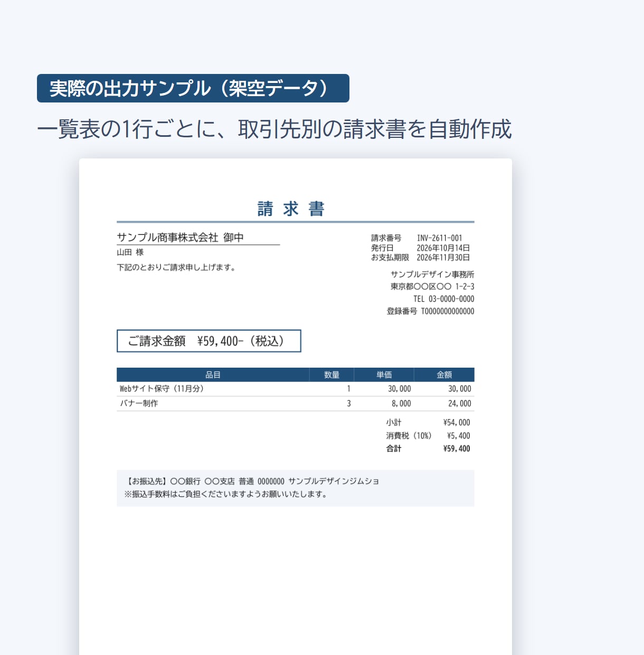
Task: Click the 金額 column header
Action: (x=444, y=375)
